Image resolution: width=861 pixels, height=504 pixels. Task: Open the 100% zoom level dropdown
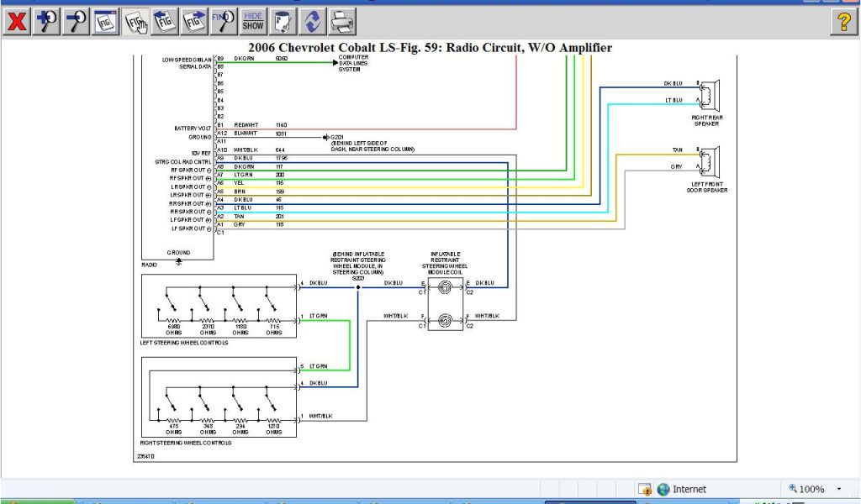click(x=816, y=489)
